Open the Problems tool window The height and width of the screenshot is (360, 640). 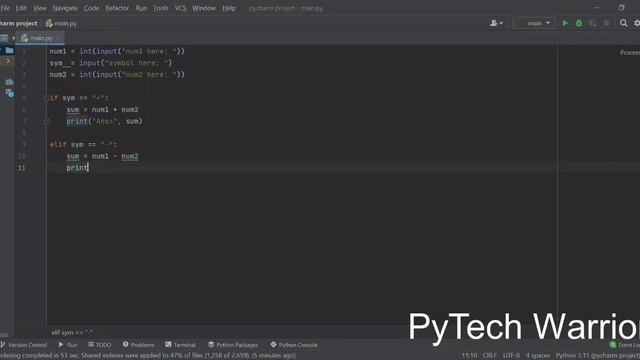[x=138, y=345]
